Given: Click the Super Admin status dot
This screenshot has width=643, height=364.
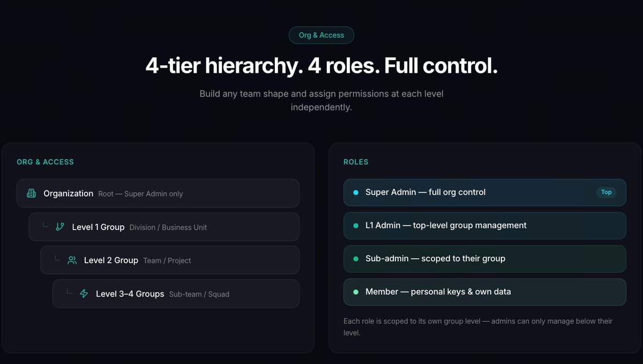Looking at the screenshot, I should (x=356, y=192).
